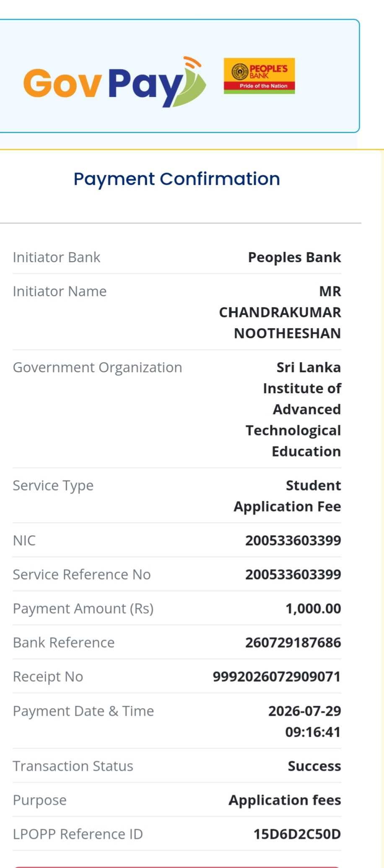Select the Application fees purpose value
This screenshot has height=868, width=384.
285,800
